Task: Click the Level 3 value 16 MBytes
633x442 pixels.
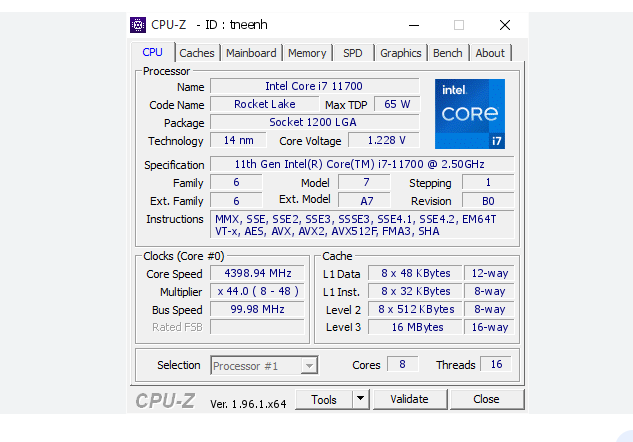Action: (x=415, y=327)
